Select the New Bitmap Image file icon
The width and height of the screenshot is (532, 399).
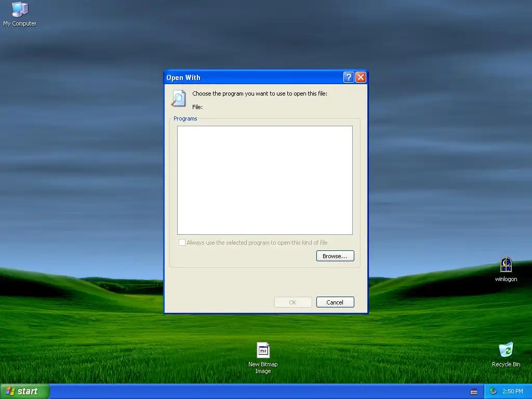pyautogui.click(x=263, y=357)
